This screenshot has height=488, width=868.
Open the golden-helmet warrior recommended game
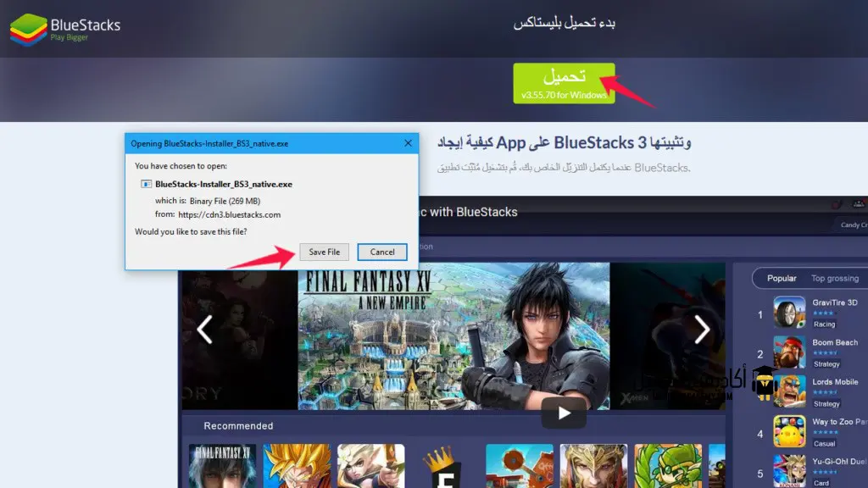click(x=593, y=466)
